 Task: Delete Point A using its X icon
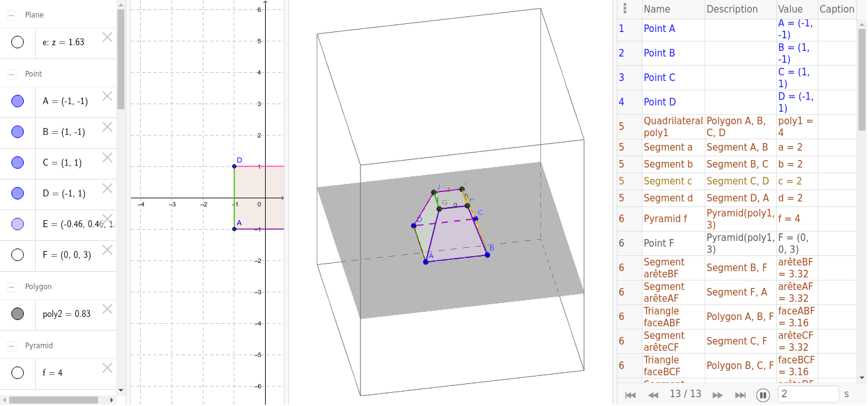pos(107,96)
